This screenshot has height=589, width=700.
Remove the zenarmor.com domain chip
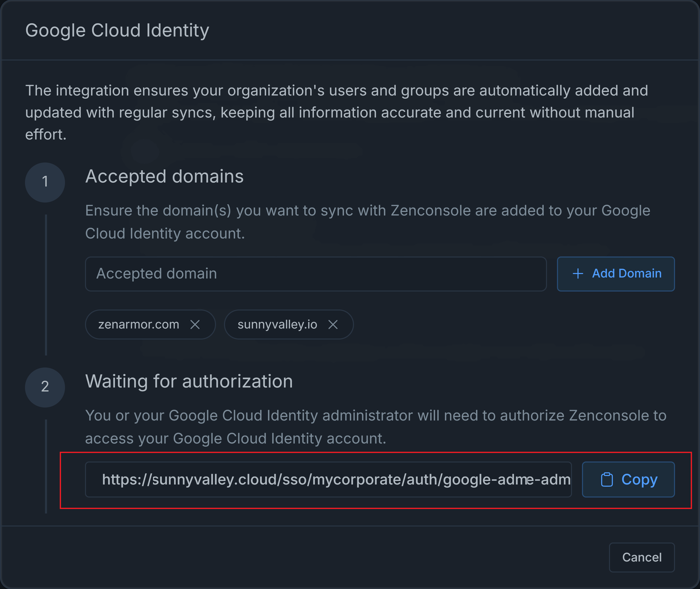[195, 324]
